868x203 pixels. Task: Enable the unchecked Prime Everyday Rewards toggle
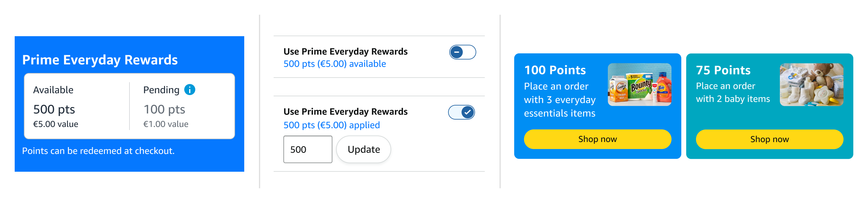[x=462, y=52]
